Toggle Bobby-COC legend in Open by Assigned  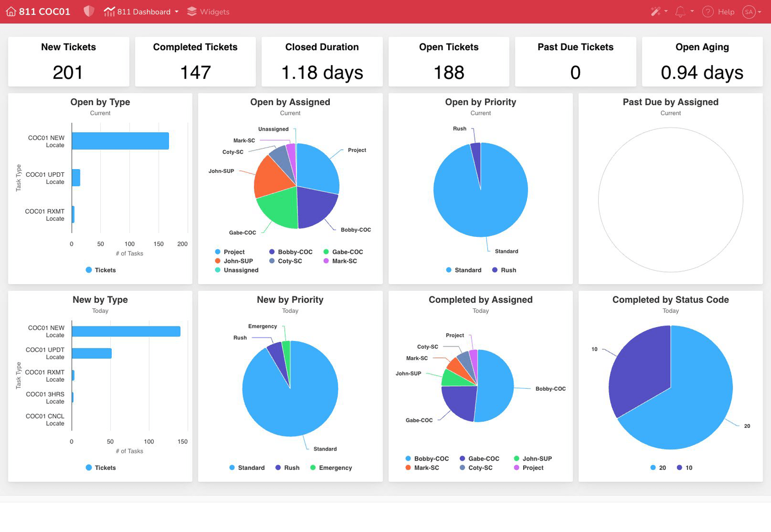point(291,252)
